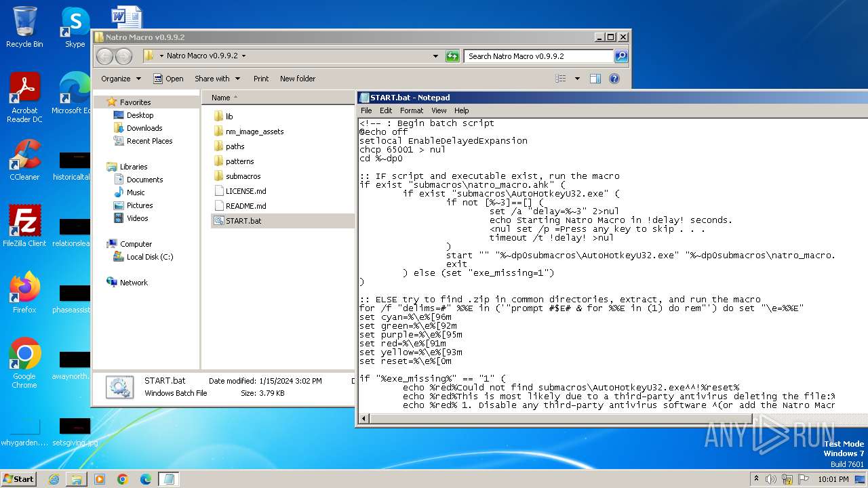Screen dimensions: 868x488
Task: Open Notepad Format menu
Action: click(x=412, y=110)
